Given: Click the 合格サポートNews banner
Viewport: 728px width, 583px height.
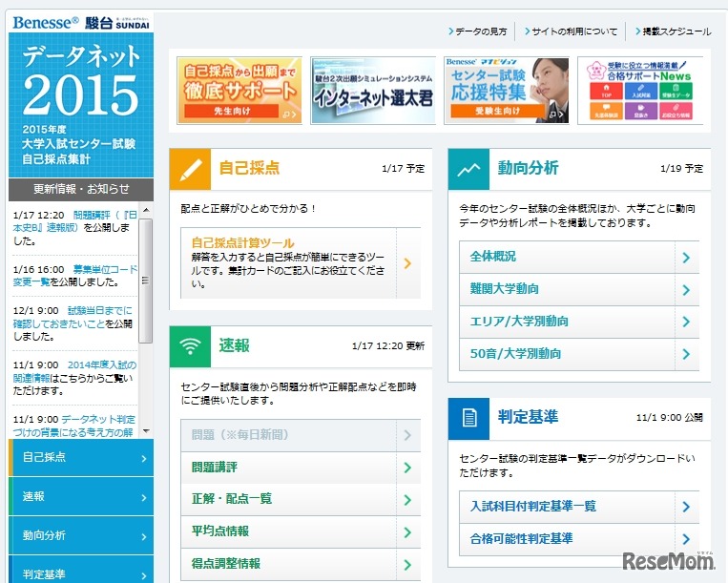Looking at the screenshot, I should (x=641, y=91).
